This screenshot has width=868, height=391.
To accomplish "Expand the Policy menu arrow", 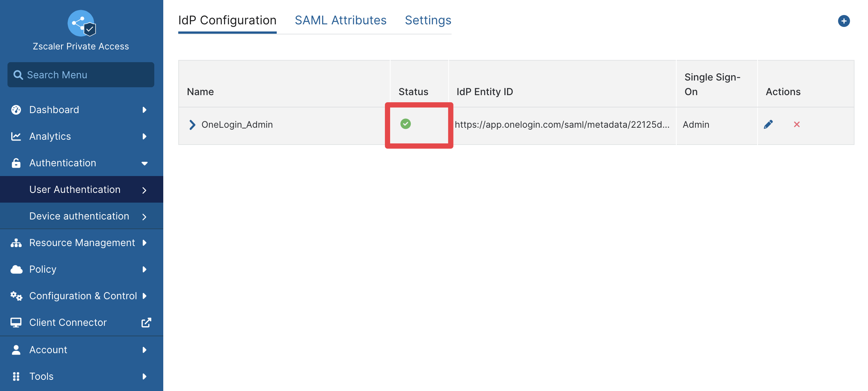I will tap(145, 269).
